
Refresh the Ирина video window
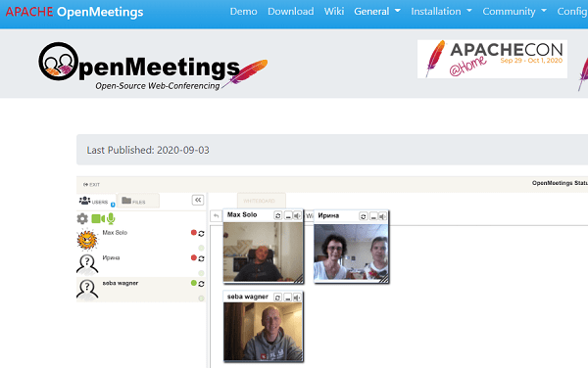(x=363, y=216)
